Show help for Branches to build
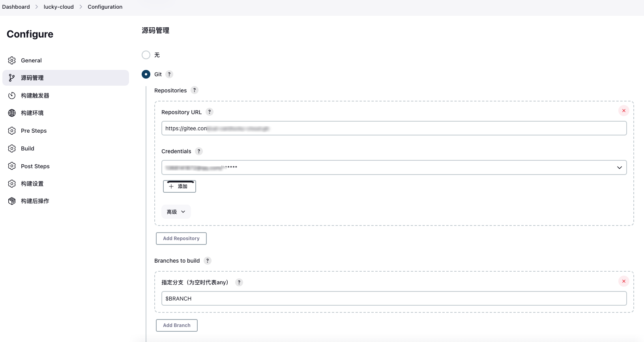 pyautogui.click(x=208, y=261)
